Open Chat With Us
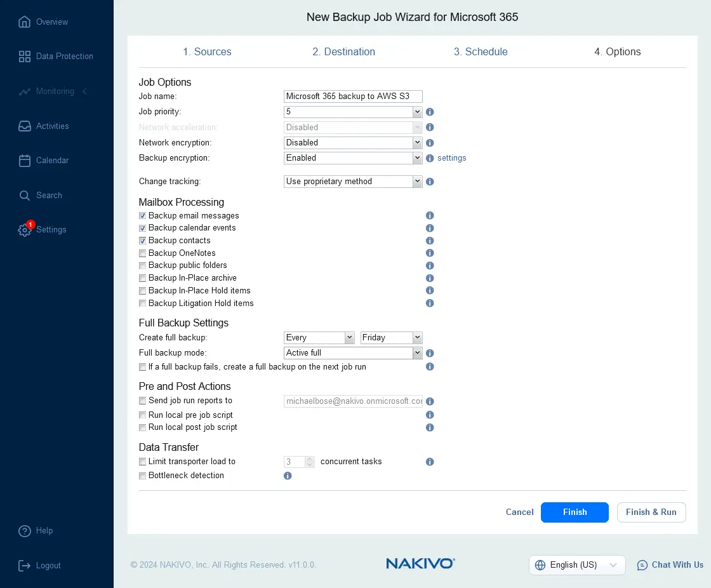Image resolution: width=711 pixels, height=588 pixels. tap(670, 565)
